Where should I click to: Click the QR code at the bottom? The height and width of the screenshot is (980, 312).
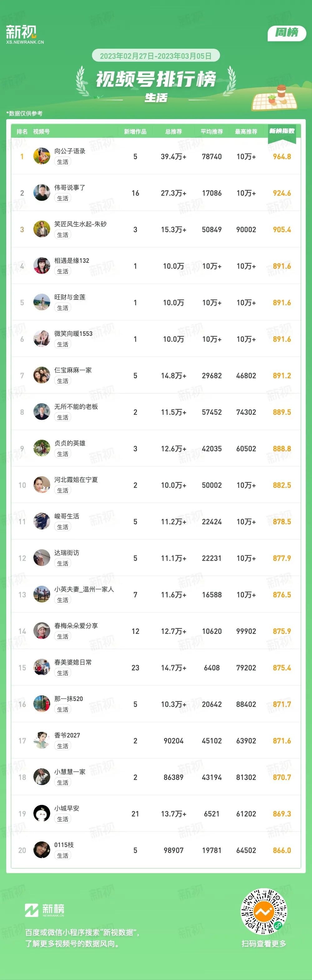point(264,912)
